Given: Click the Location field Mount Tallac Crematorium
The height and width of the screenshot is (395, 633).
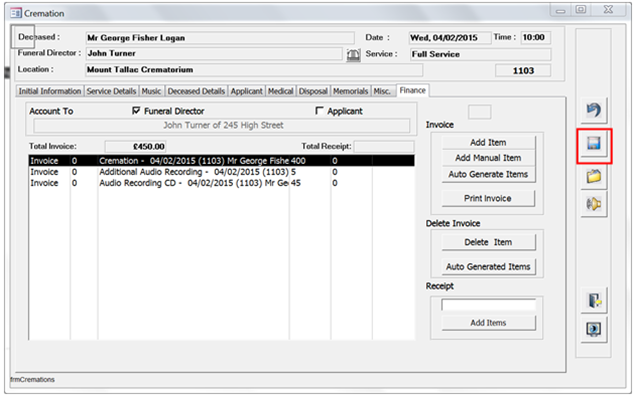Looking at the screenshot, I should tap(254, 70).
